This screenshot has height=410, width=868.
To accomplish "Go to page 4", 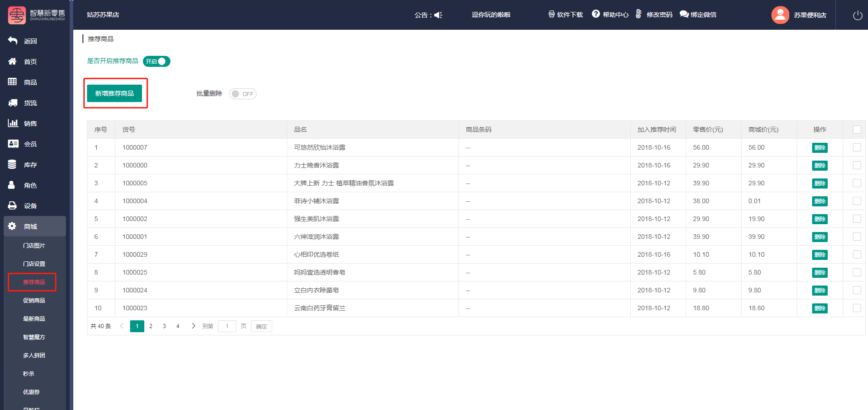I will (178, 326).
